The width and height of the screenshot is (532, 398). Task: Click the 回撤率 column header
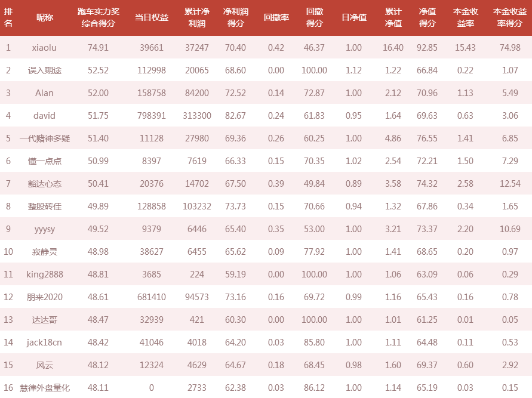coord(276,17)
